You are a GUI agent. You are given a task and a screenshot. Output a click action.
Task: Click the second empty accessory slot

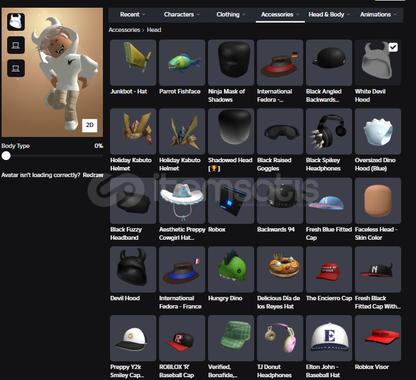16,68
